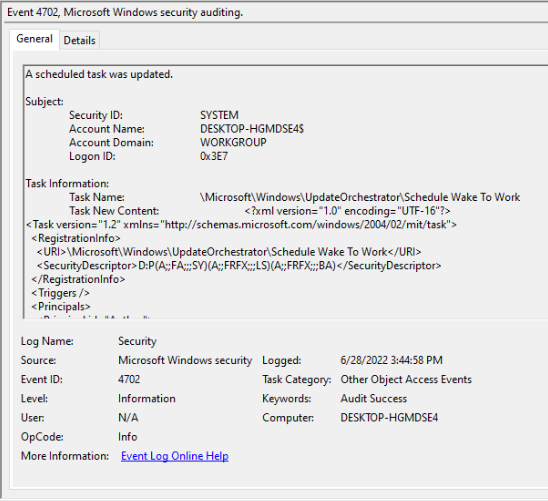Click the URI line in the task XML

point(229,252)
